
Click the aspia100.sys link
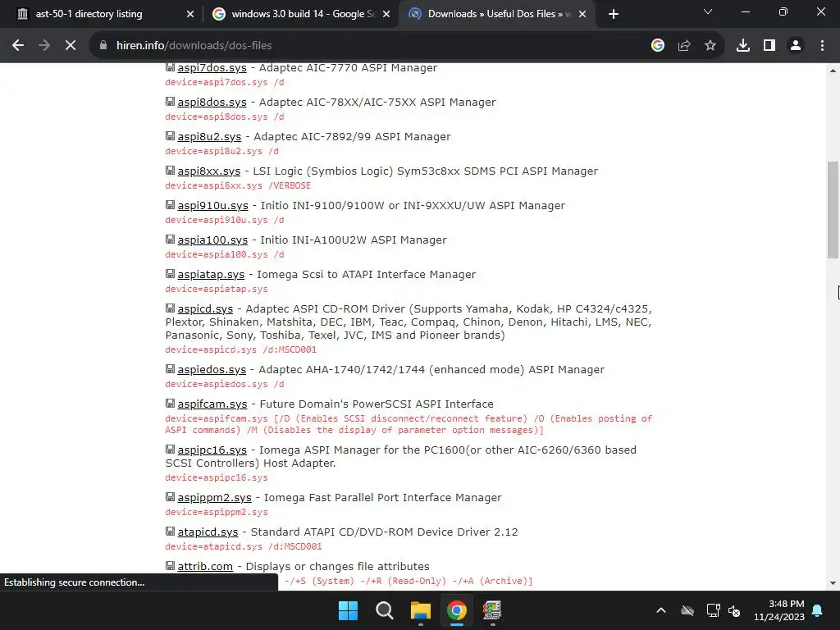[x=212, y=240]
